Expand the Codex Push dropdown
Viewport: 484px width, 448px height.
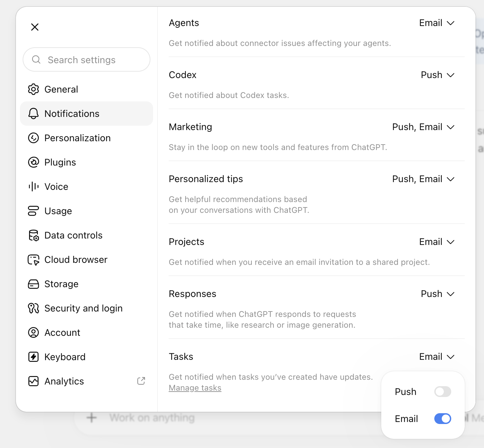(x=437, y=75)
